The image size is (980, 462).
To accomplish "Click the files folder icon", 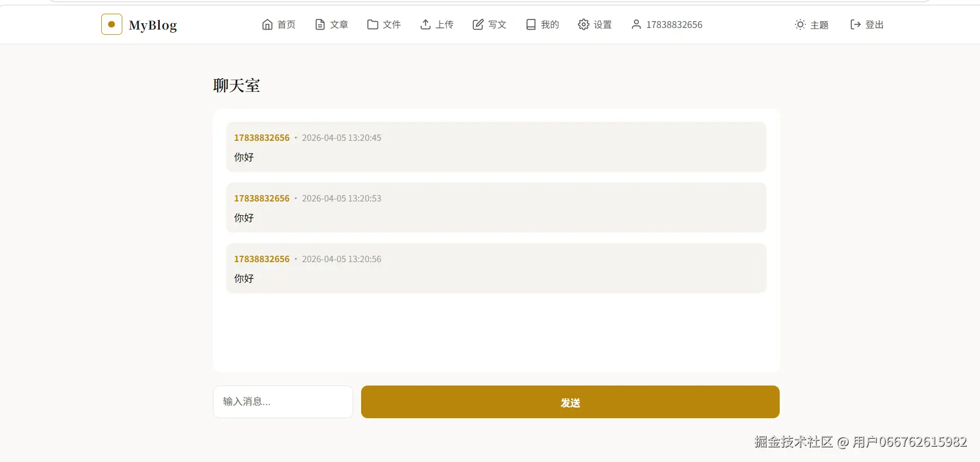I will pos(373,24).
